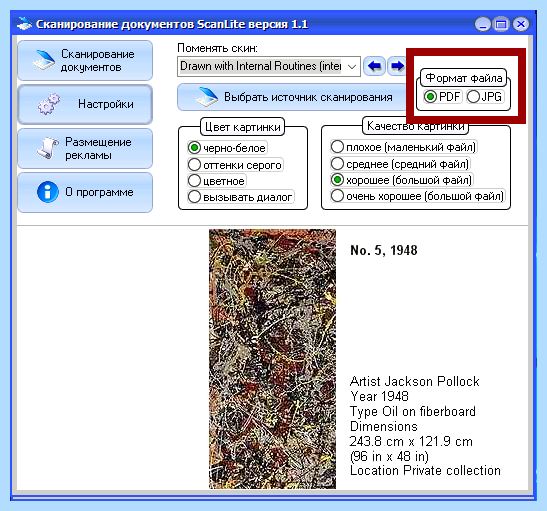Click the gears icon on Настройки
This screenshot has height=511, width=547.
point(49,104)
